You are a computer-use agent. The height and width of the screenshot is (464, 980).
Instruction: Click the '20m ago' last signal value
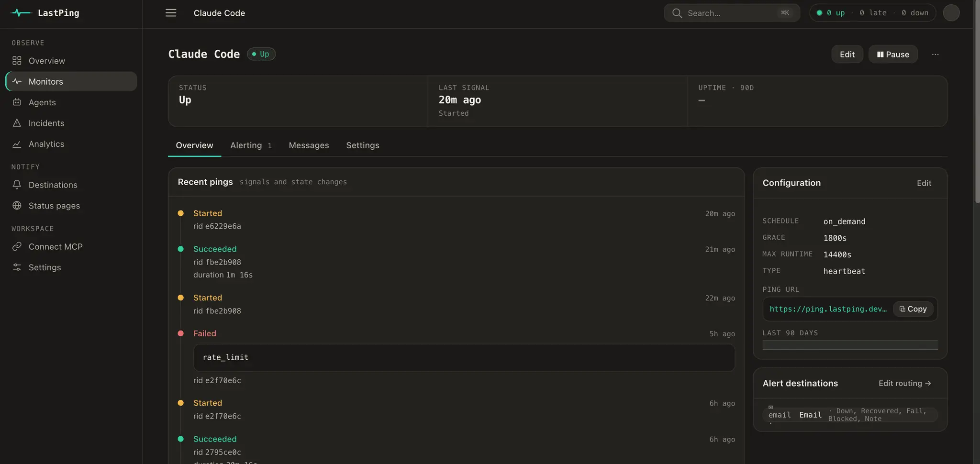click(460, 100)
